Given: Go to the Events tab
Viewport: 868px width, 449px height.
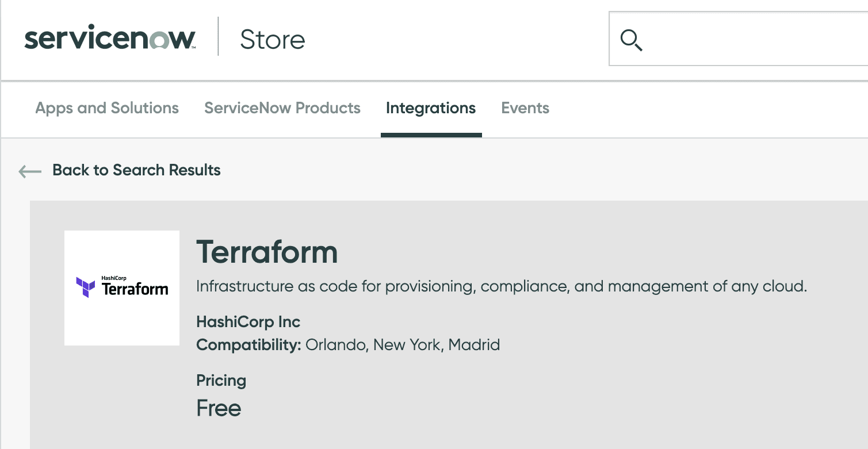Looking at the screenshot, I should 525,108.
